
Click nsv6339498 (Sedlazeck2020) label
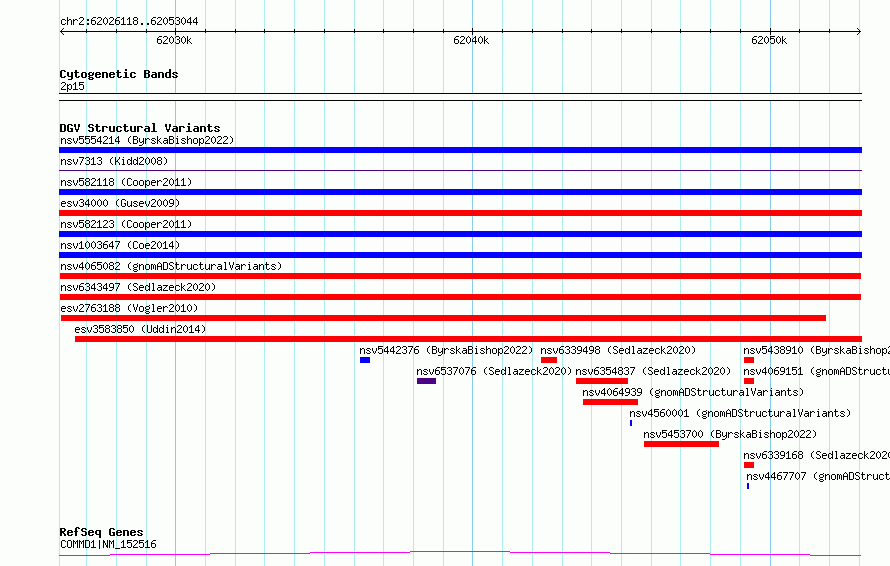pyautogui.click(x=618, y=350)
